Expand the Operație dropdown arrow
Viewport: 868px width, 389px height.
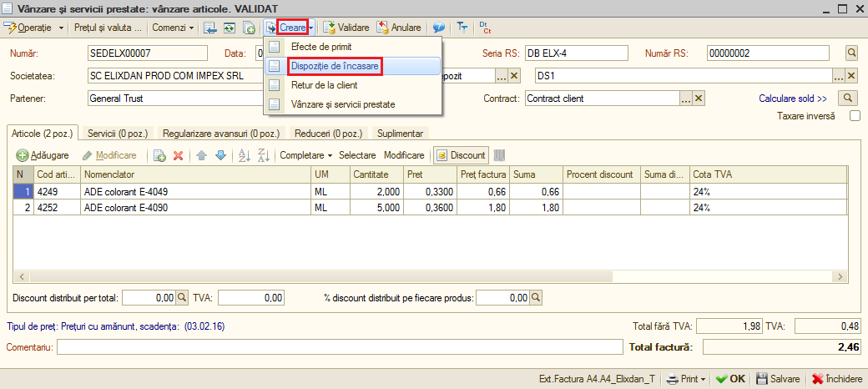tap(61, 27)
